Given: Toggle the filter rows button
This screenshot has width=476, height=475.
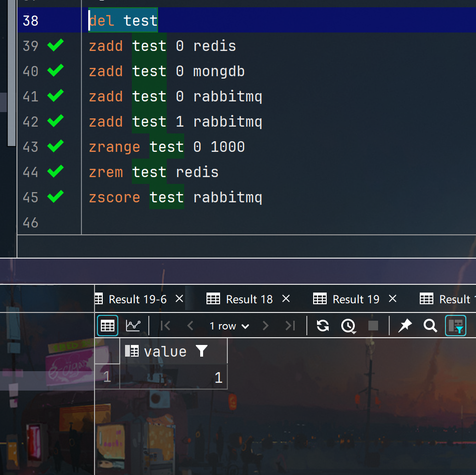Looking at the screenshot, I should (456, 326).
